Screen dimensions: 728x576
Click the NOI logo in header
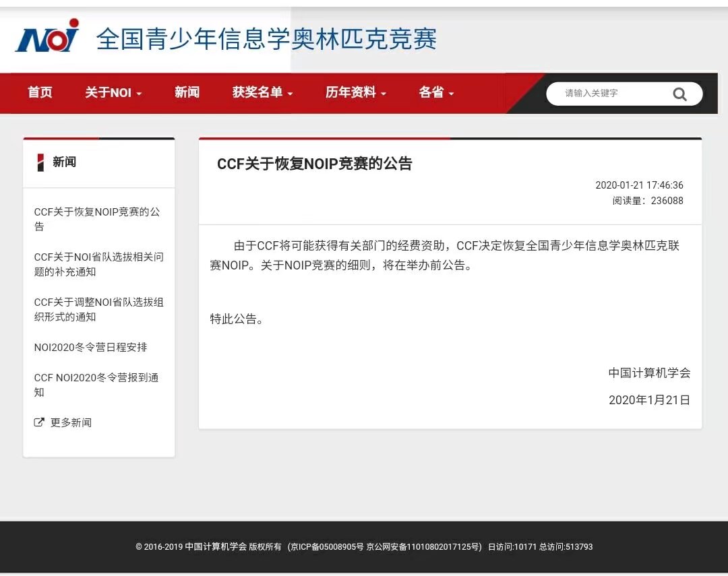[x=47, y=37]
